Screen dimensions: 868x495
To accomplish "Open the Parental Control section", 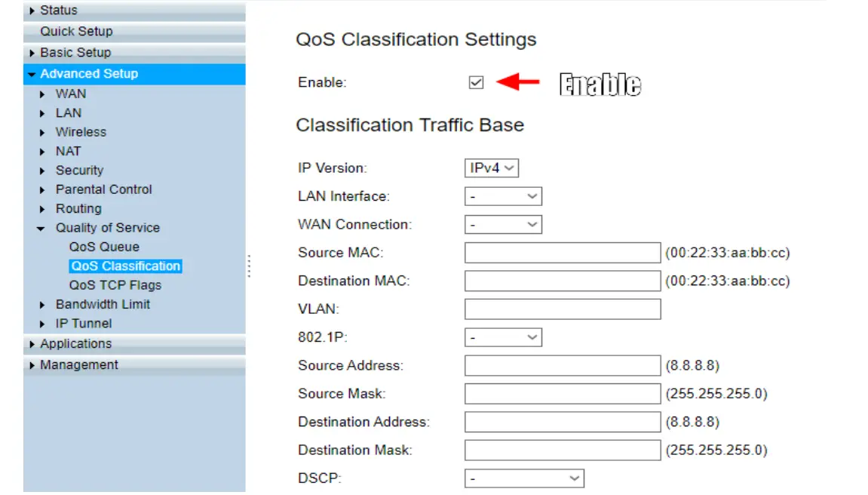I will (103, 189).
